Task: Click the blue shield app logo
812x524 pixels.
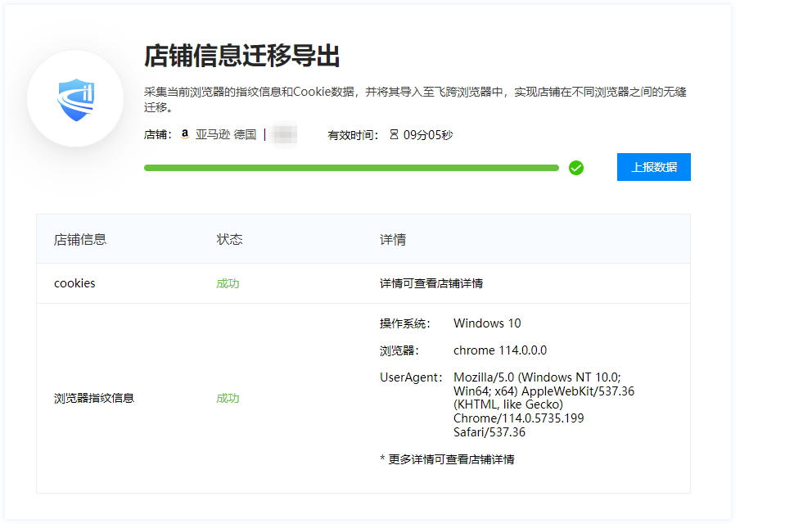Action: tap(75, 98)
